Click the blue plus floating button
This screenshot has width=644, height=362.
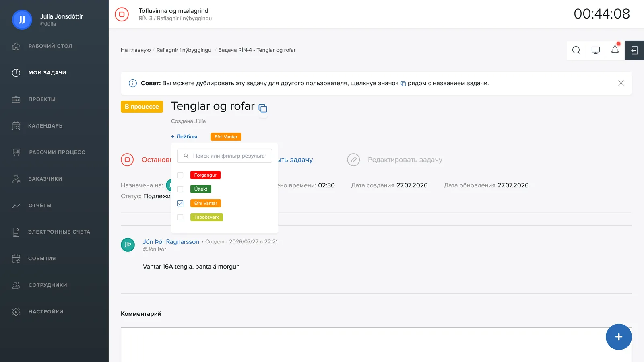[619, 337]
